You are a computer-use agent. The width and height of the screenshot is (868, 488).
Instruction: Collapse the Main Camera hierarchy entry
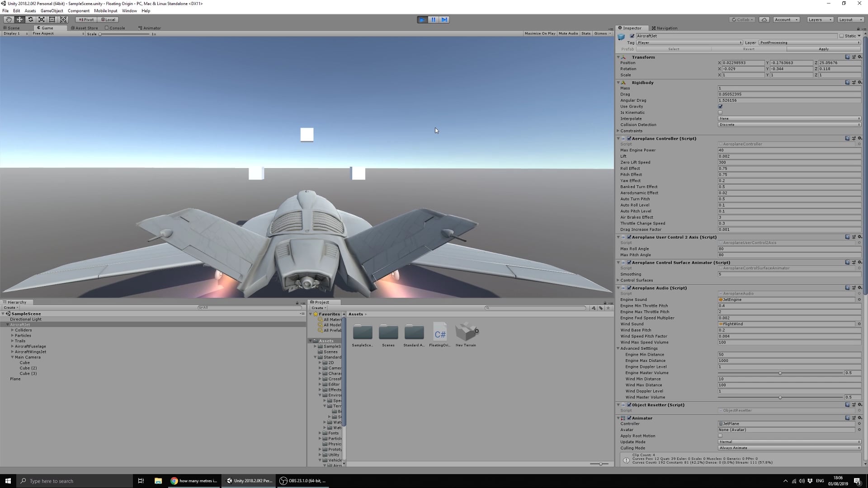click(12, 357)
